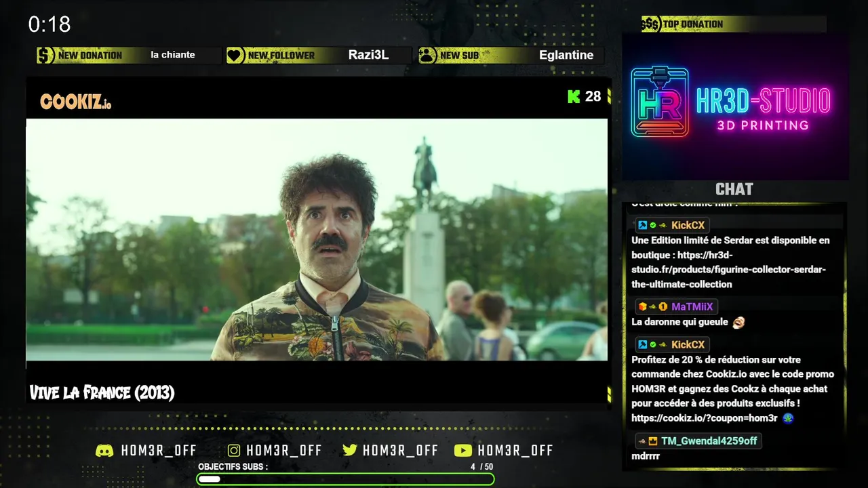The height and width of the screenshot is (488, 868).
Task: Click the green Kick logo icon
Action: pos(574,96)
